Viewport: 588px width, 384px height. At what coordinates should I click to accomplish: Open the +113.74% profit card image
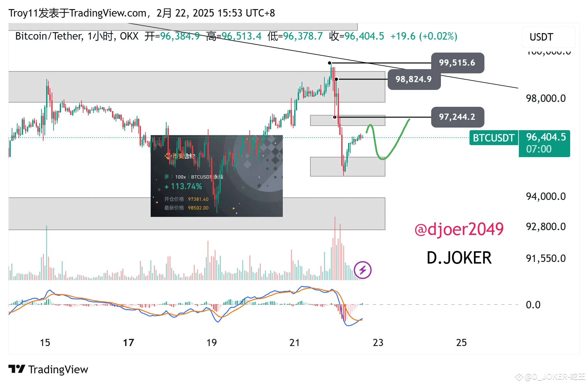217,176
